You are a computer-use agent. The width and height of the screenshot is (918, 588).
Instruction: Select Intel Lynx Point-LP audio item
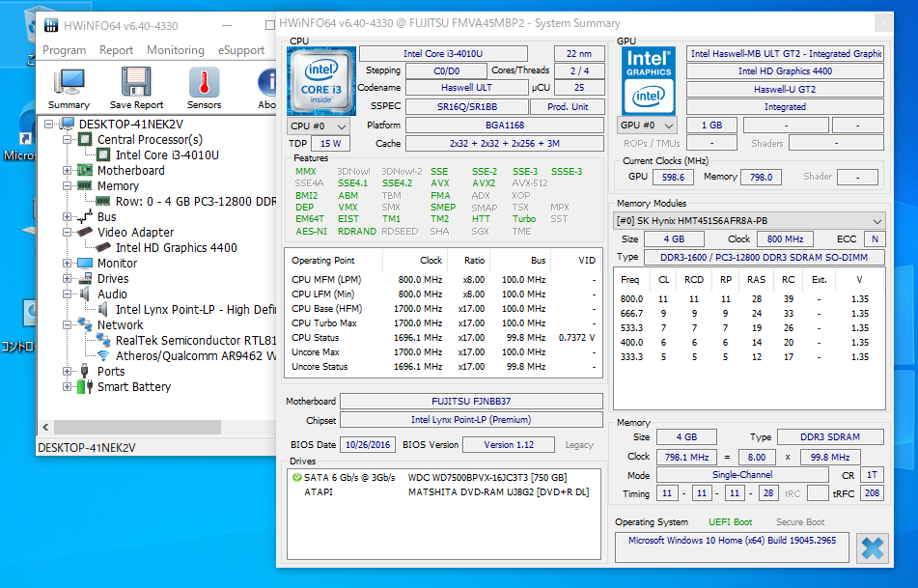(x=196, y=309)
